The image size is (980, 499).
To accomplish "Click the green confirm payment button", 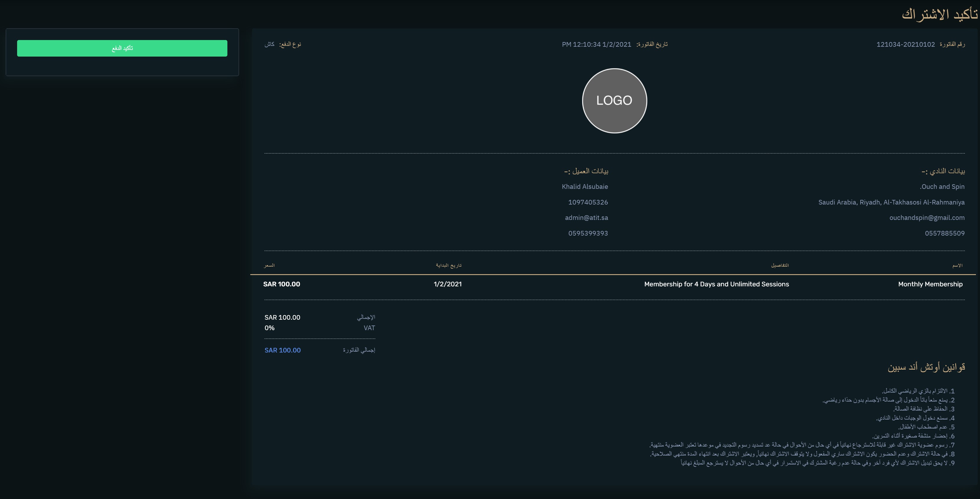I will tap(122, 48).
